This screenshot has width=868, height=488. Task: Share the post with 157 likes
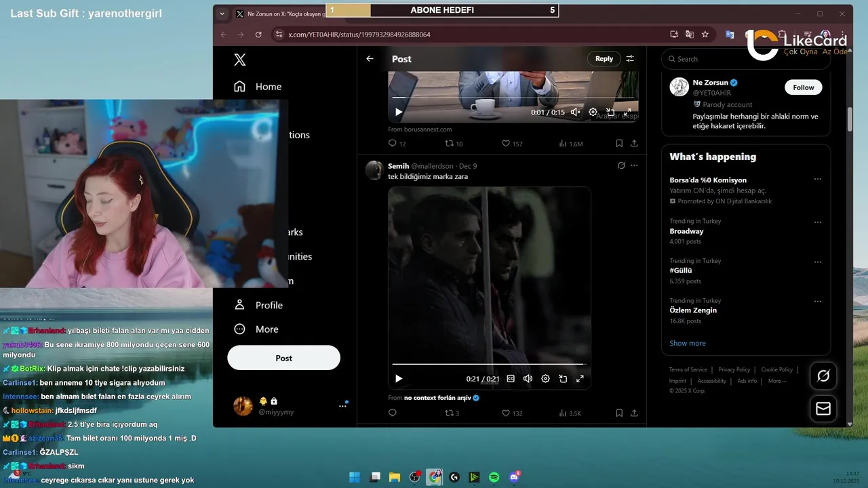pos(634,144)
